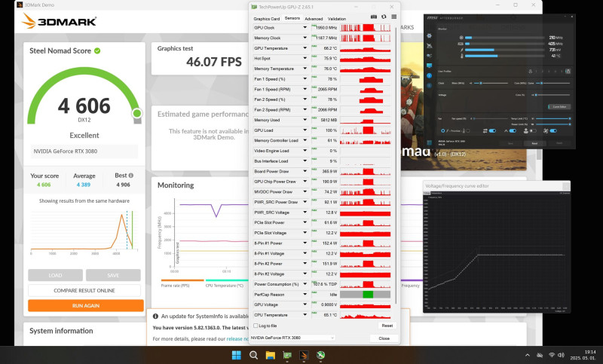
Task: Open PerfCap Reason sensor dropdown
Action: coord(305,295)
